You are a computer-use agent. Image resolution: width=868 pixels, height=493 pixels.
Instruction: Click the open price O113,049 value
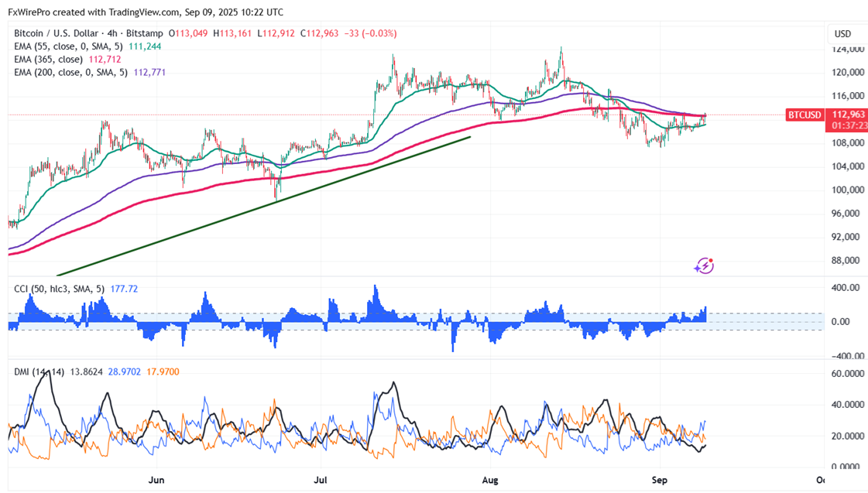click(188, 33)
